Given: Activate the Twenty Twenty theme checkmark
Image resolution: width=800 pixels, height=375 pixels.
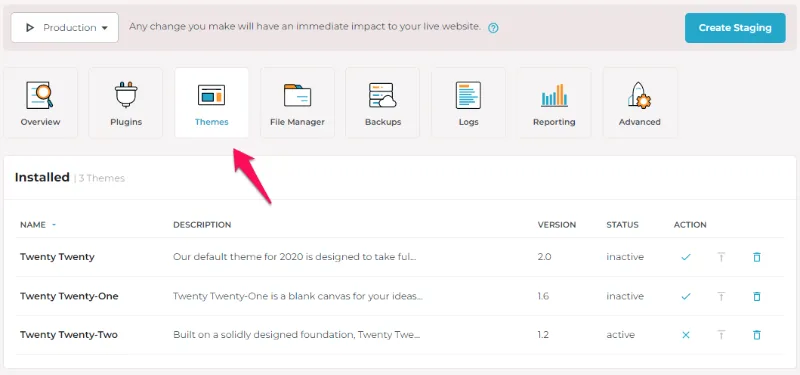Looking at the screenshot, I should click(686, 257).
